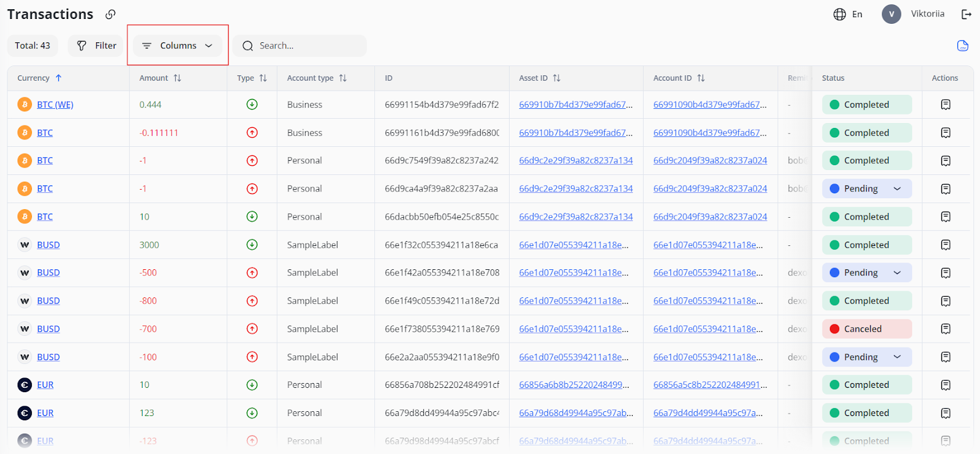Open details icon for the -500 BUSD row

946,273
